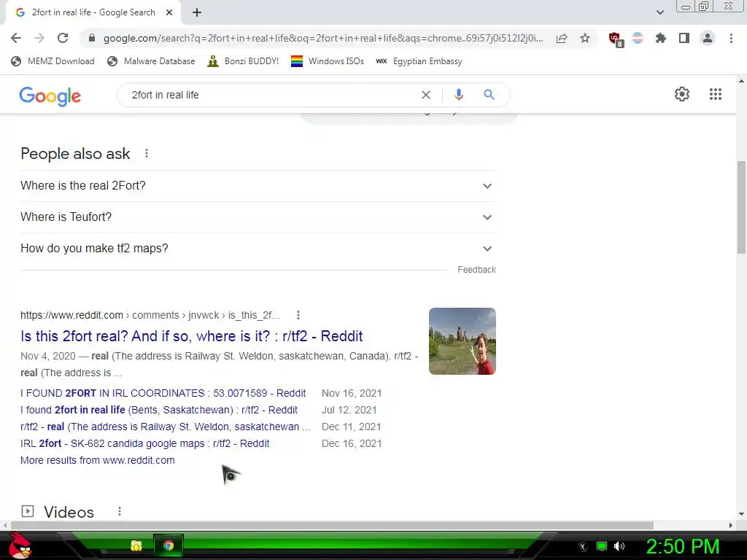The image size is (747, 560).
Task: Click the 'Videos' section heading
Action: 69,512
